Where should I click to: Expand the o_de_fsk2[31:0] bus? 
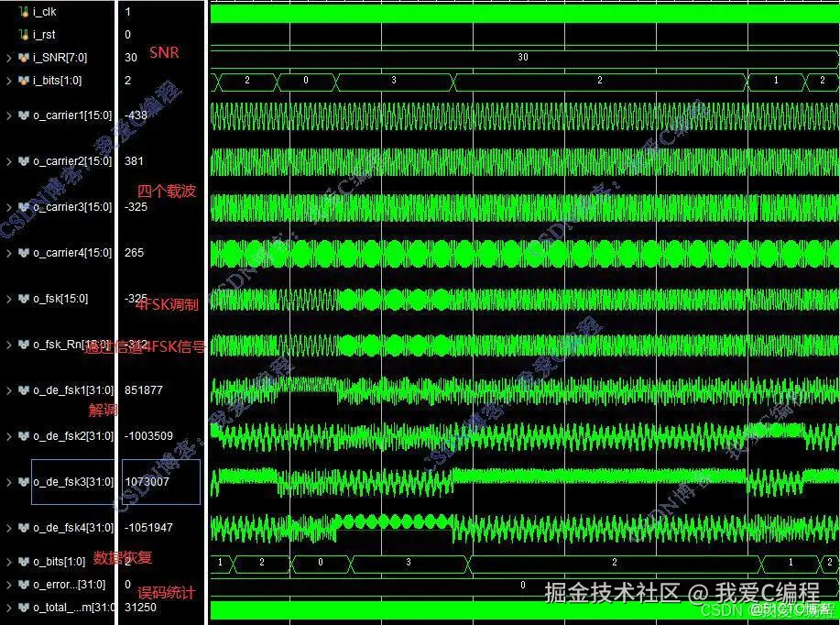[8, 436]
